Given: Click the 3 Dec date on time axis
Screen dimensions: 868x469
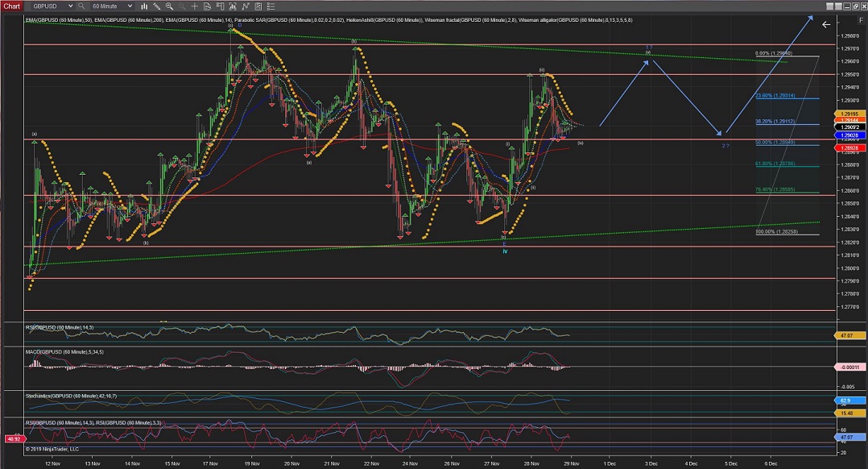Looking at the screenshot, I should pos(651,463).
